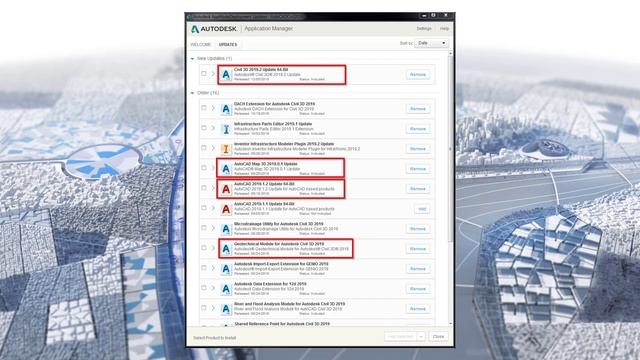640x360 pixels.
Task: Click the scrollbar down arrow
Action: [451, 323]
